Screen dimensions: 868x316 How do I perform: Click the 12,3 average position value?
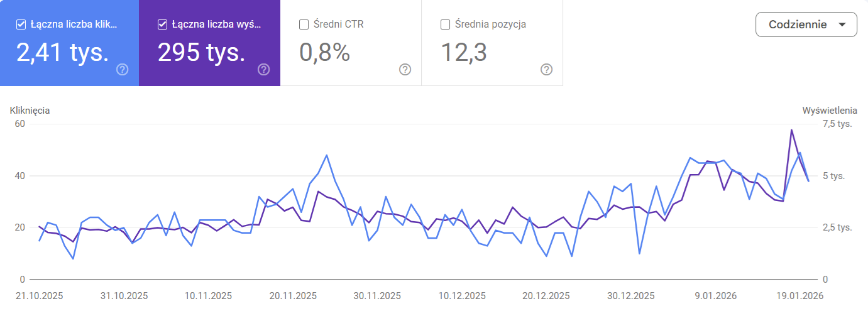pos(464,53)
